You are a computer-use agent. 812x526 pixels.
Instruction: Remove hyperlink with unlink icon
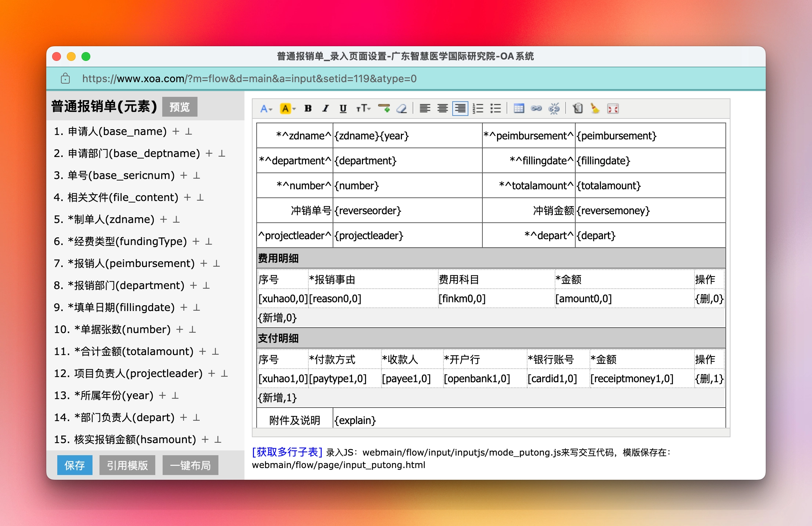tap(554, 109)
